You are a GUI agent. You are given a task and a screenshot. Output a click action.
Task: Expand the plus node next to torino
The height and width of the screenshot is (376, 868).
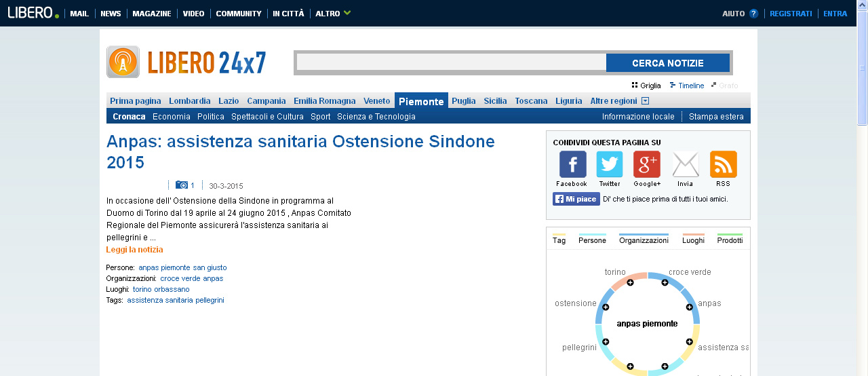tap(630, 282)
